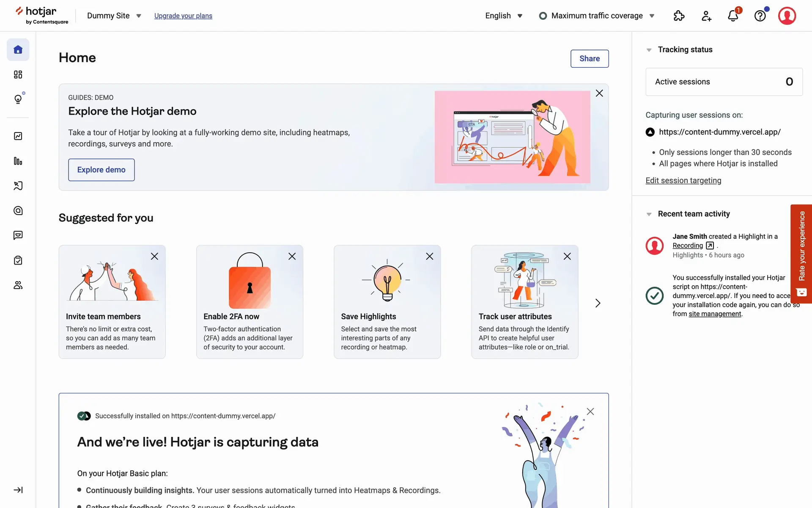The width and height of the screenshot is (812, 508).
Task: Open the help question mark icon
Action: pos(760,16)
